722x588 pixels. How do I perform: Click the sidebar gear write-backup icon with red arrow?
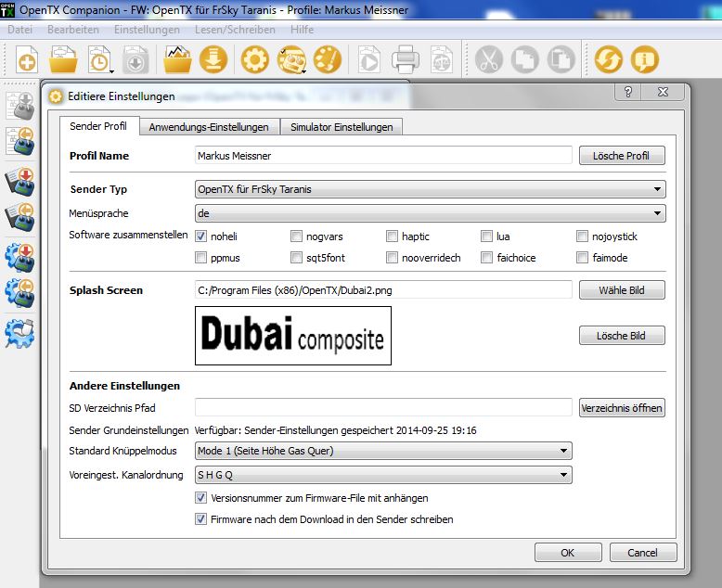pos(19,258)
